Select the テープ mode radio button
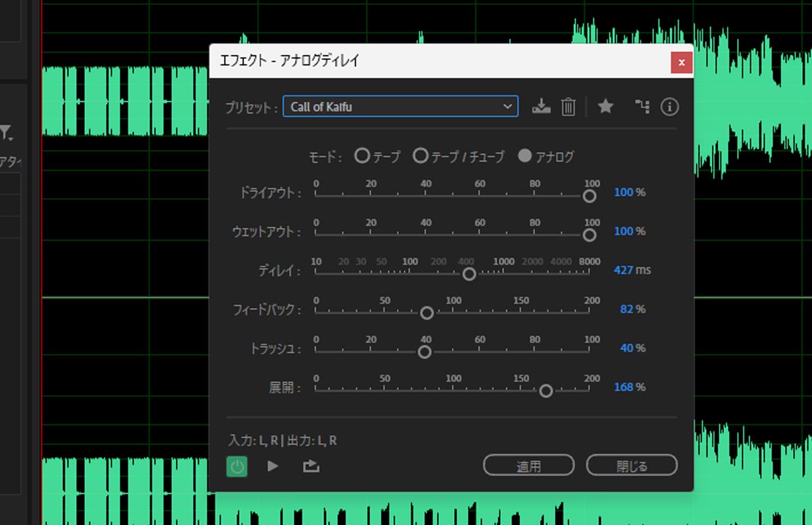 pyautogui.click(x=362, y=156)
